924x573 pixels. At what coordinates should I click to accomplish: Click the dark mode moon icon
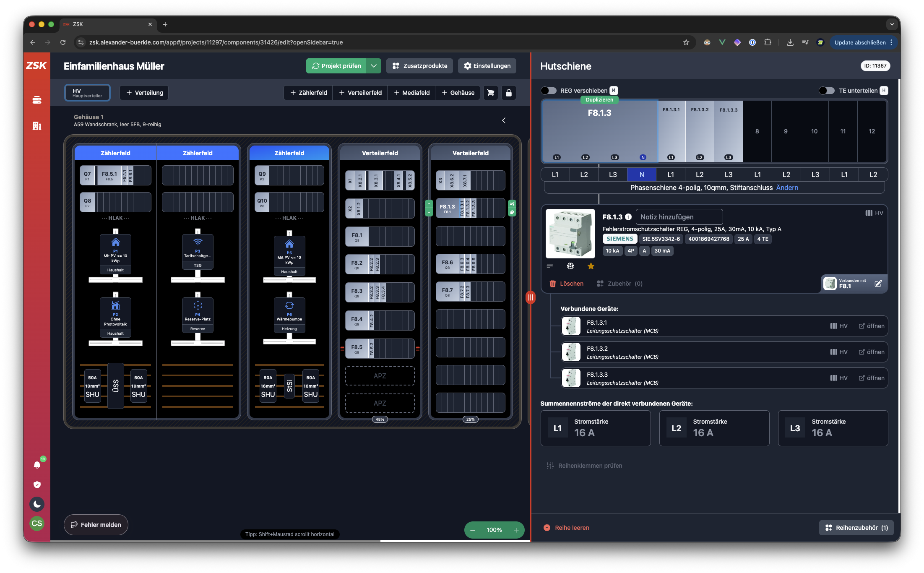click(37, 504)
